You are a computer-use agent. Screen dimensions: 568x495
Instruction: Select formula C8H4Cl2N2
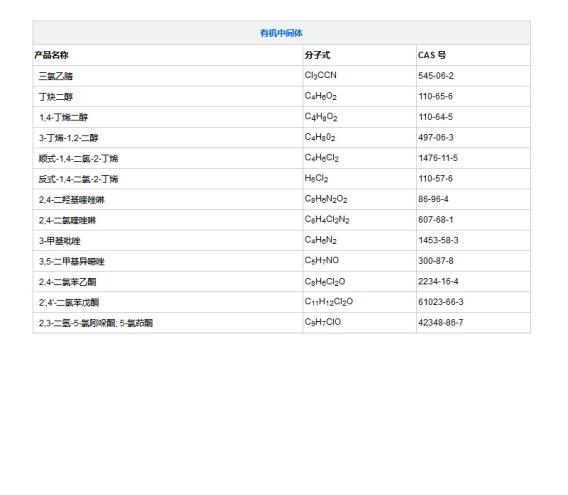[327, 220]
